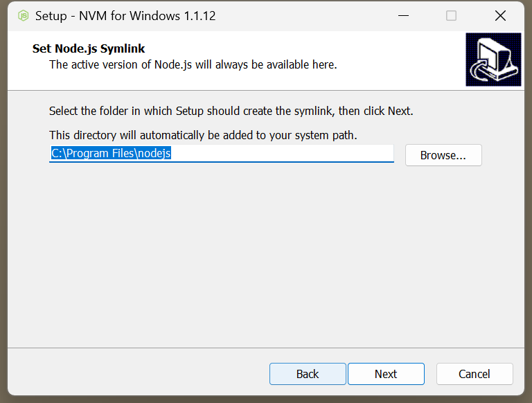Minimize the setup window
This screenshot has height=403, width=532.
403,16
